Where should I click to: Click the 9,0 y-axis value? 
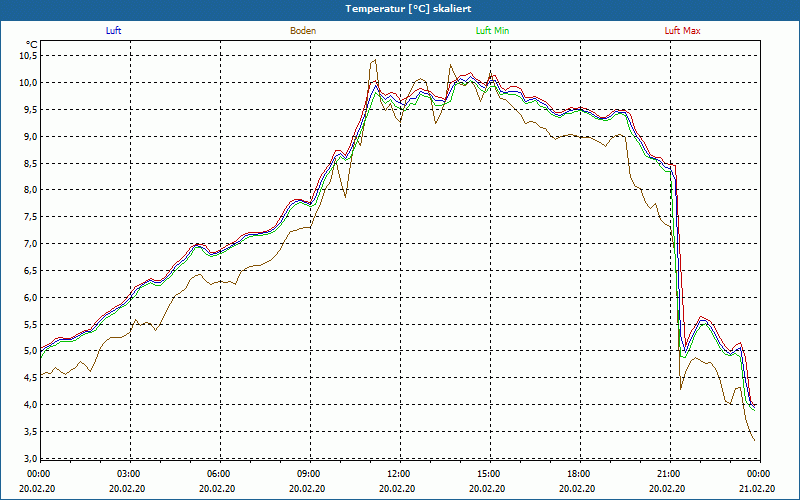tap(30, 136)
